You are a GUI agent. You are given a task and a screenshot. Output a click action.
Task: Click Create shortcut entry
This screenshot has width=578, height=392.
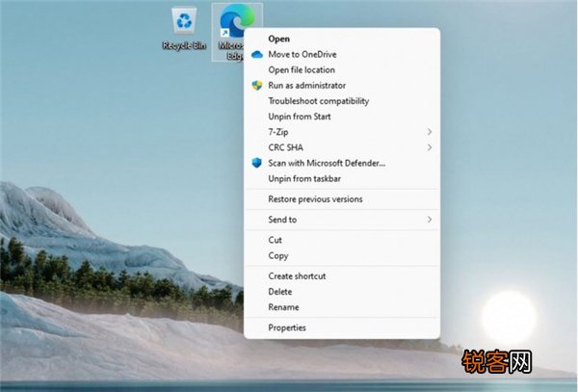[297, 276]
